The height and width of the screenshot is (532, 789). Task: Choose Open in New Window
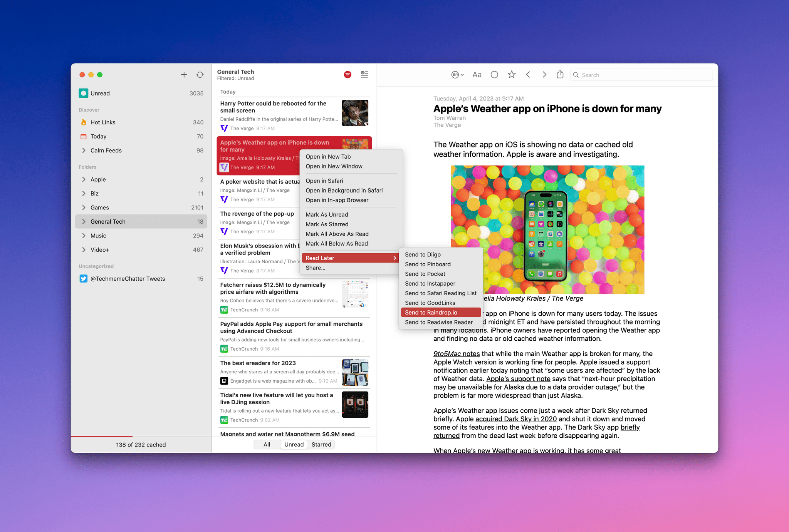(351, 166)
